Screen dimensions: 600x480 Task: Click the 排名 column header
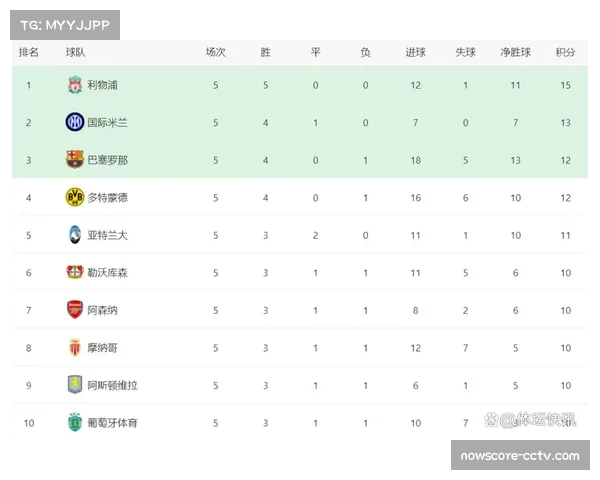pos(29,52)
